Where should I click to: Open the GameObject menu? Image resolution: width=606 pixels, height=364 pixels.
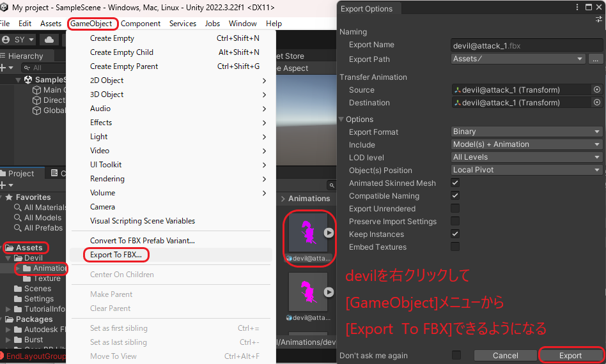tap(91, 24)
